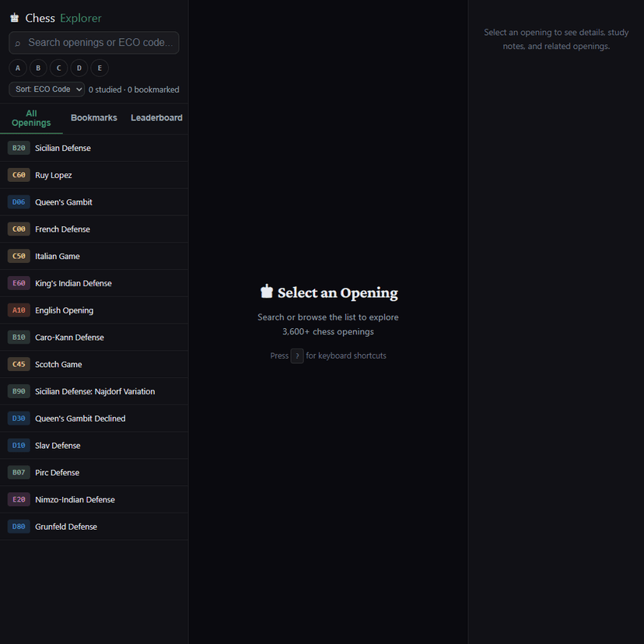Image resolution: width=644 pixels, height=644 pixels.
Task: Click the B20 ECO code badge
Action: (x=19, y=148)
